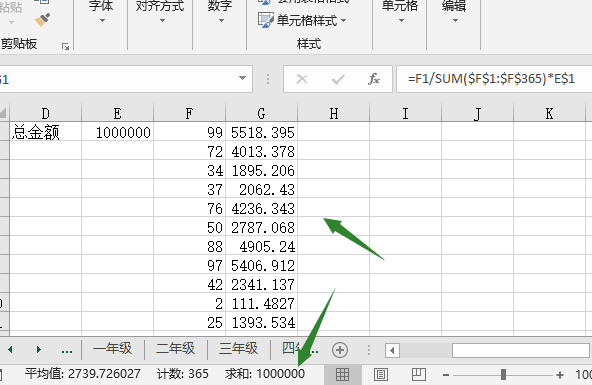This screenshot has height=385, width=592.
Task: Click the Select All corner triangle
Action: 4,113
